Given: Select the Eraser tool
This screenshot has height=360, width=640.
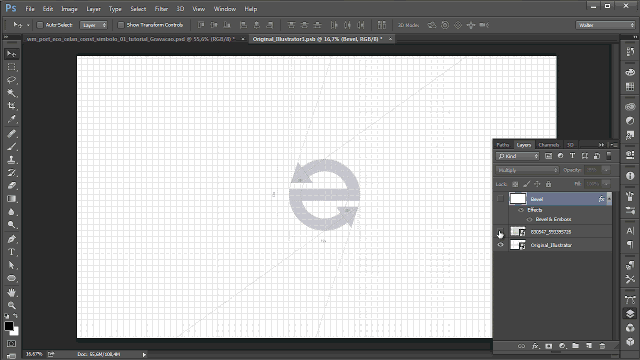Looking at the screenshot, I should 11,186.
